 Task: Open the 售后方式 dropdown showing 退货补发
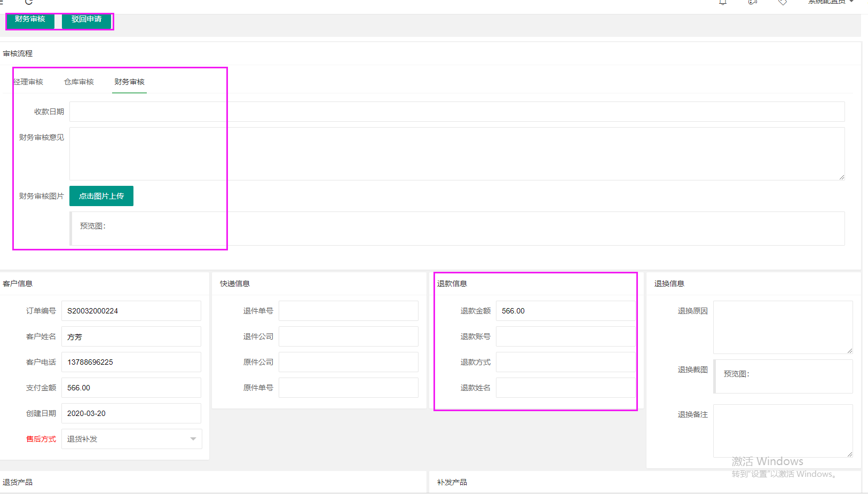(x=131, y=439)
